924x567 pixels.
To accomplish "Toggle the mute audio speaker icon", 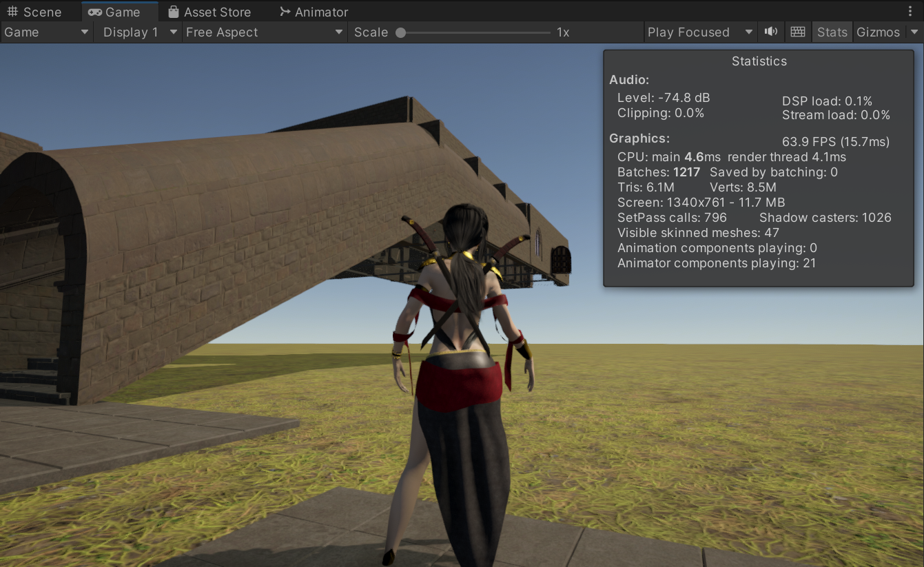I will (771, 32).
